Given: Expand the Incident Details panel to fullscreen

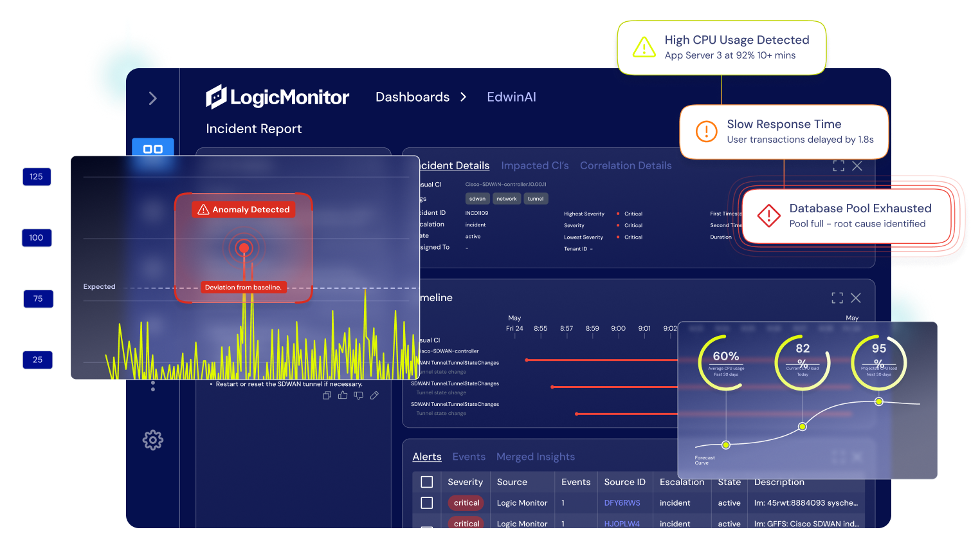Looking at the screenshot, I should [x=839, y=166].
